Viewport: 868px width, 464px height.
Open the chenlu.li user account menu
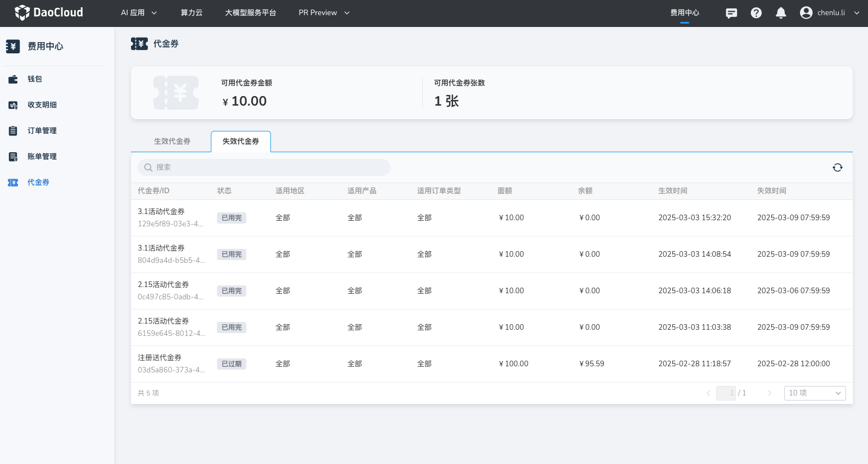tap(830, 12)
